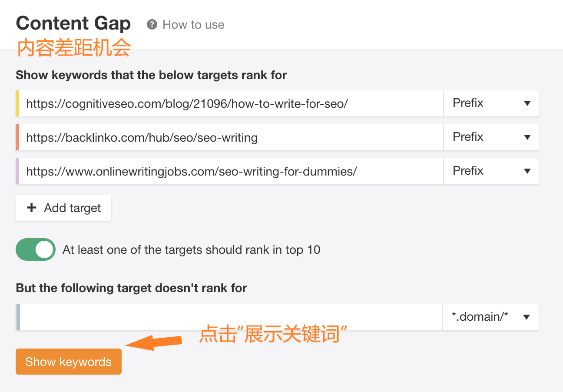Viewport: 563px width, 392px height.
Task: Disable the top 10 ranking toggle
Action: [36, 249]
